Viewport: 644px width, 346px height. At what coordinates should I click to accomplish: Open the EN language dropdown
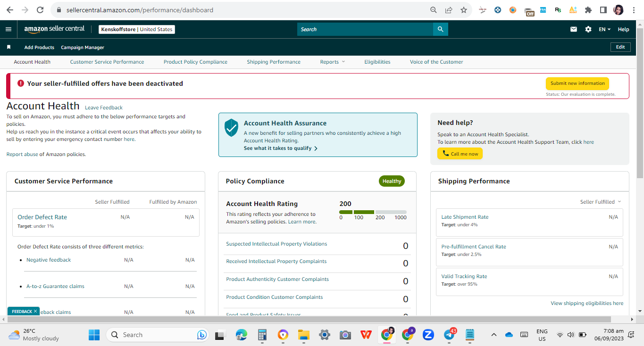pyautogui.click(x=604, y=29)
